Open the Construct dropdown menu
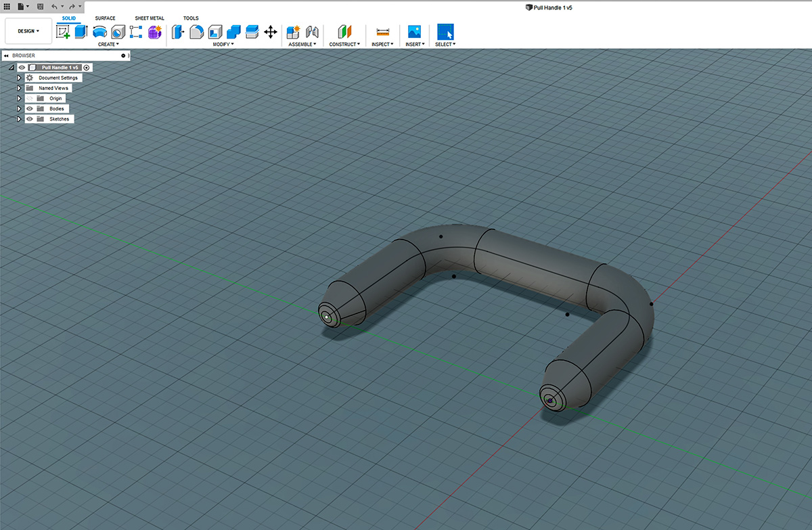The width and height of the screenshot is (812, 530). [344, 44]
